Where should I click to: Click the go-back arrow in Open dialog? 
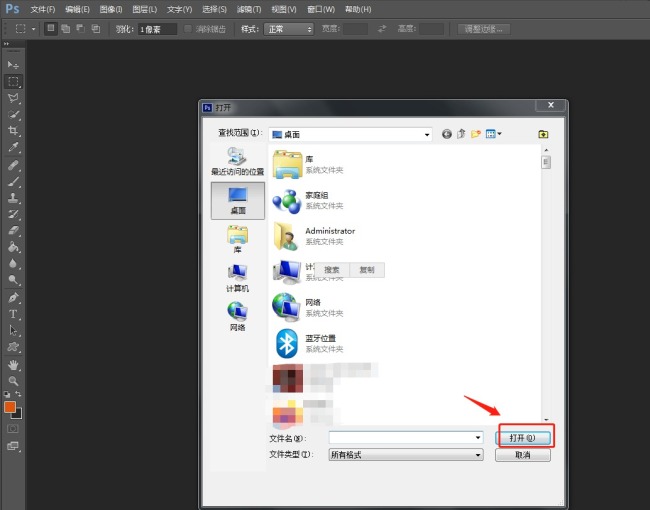coord(446,133)
